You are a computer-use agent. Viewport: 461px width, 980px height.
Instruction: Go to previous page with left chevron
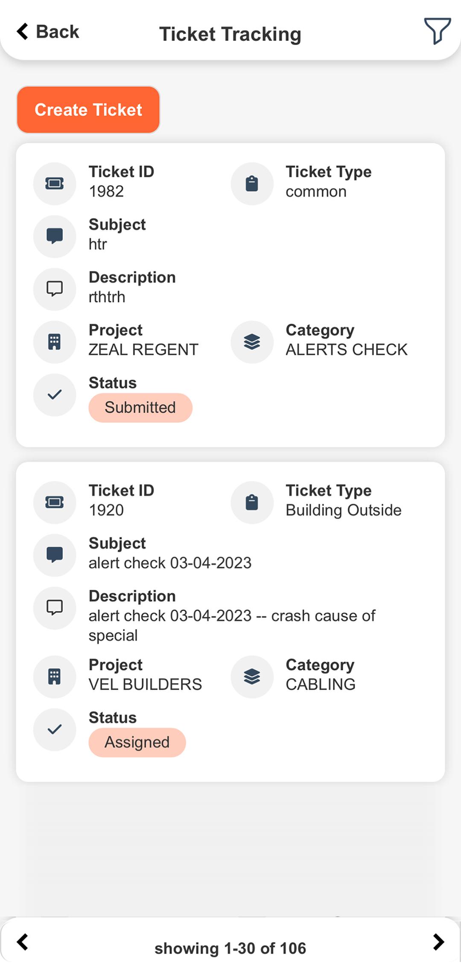pos(22,942)
